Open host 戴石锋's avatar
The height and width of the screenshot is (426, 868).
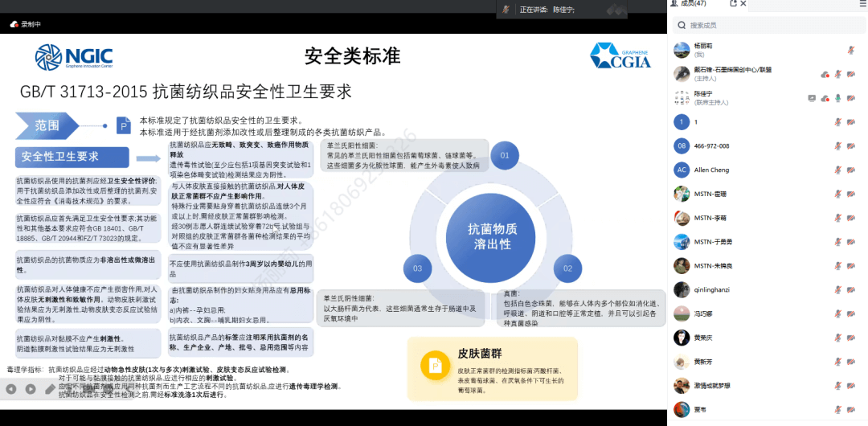pos(682,74)
